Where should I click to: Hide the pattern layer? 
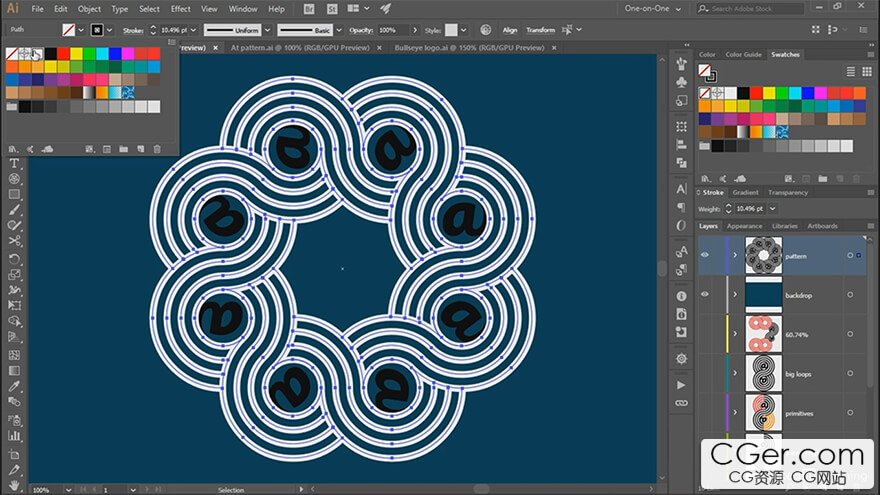(x=705, y=255)
